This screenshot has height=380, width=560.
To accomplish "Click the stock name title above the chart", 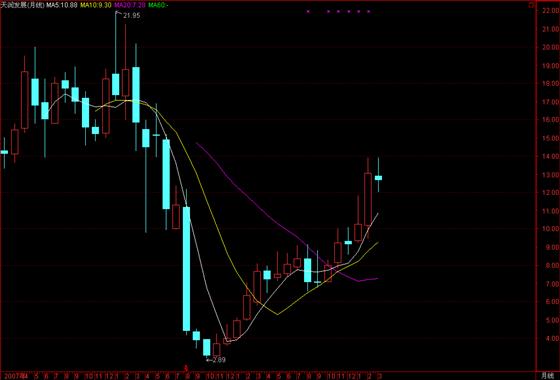I will [23, 5].
